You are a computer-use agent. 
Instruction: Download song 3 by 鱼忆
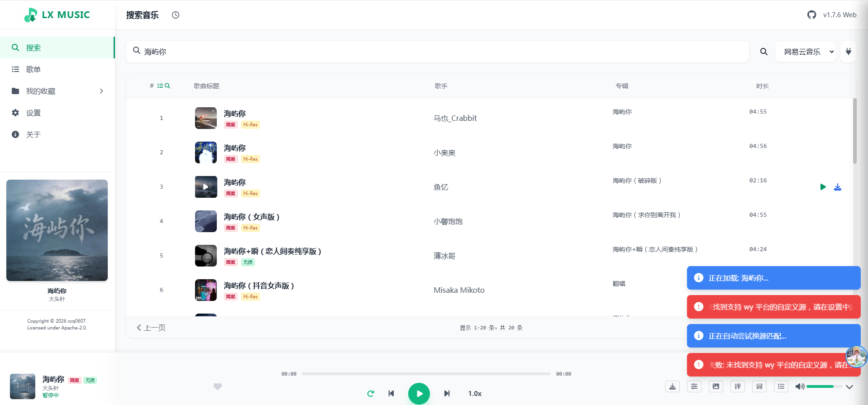click(838, 187)
